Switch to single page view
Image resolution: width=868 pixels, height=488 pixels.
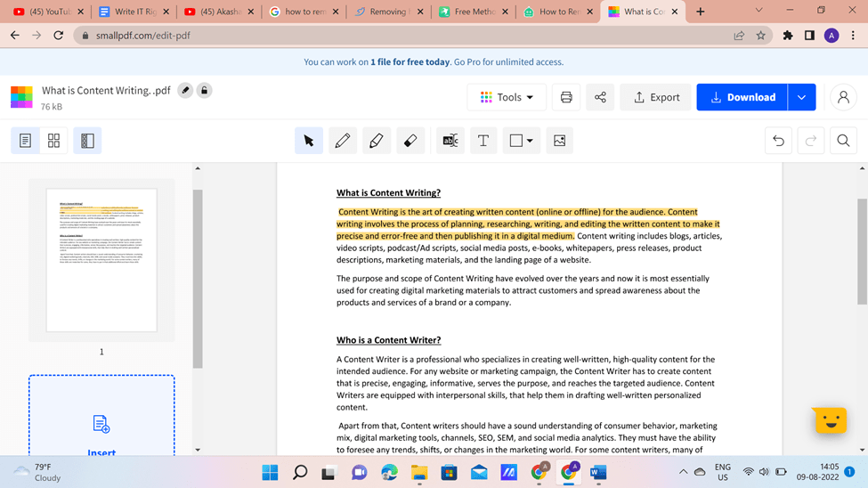pos(26,141)
